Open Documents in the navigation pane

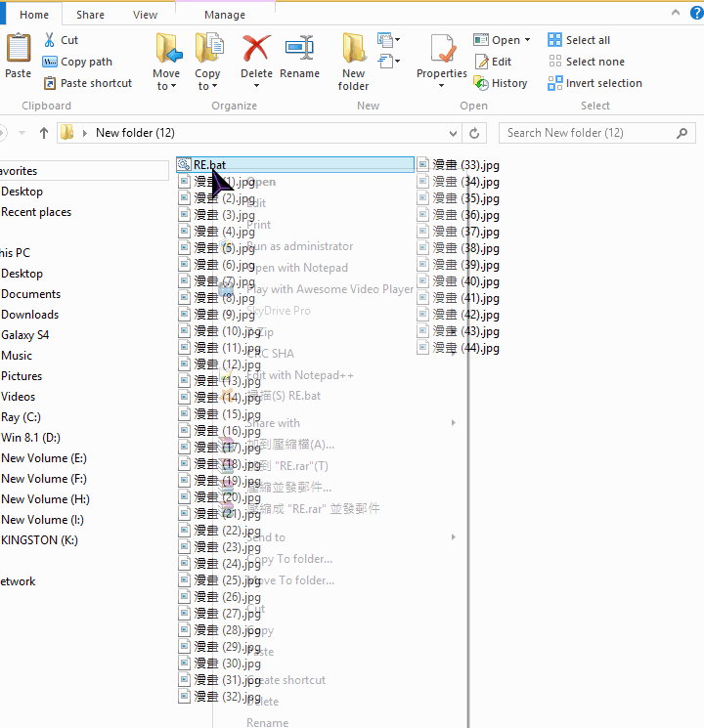(x=31, y=294)
